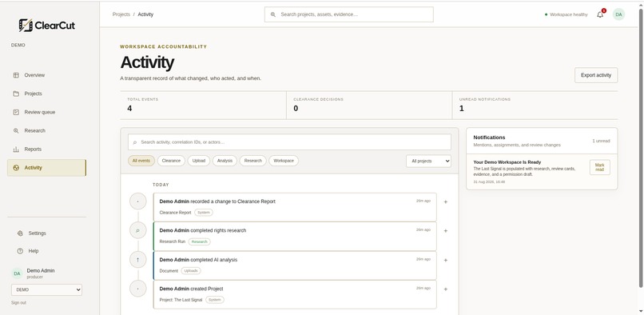Focus the global search field

(348, 14)
